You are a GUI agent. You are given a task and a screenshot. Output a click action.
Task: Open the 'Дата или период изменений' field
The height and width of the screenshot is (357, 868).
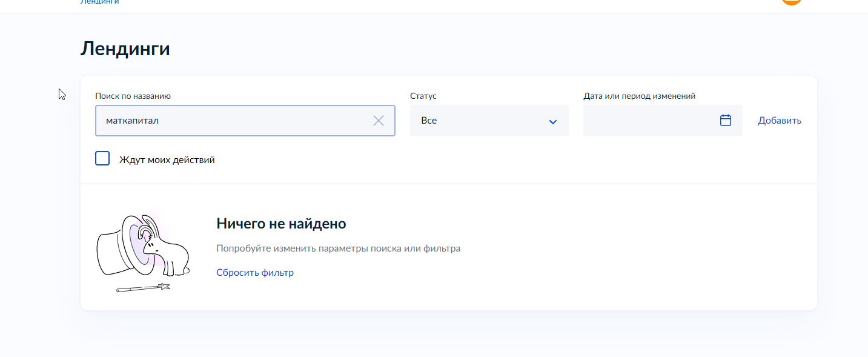[663, 121]
